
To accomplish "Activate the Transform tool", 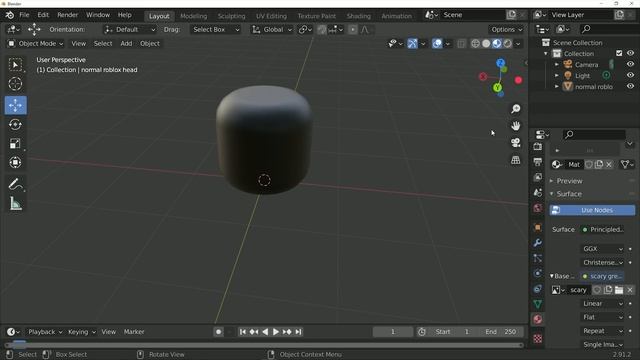I will 16,162.
